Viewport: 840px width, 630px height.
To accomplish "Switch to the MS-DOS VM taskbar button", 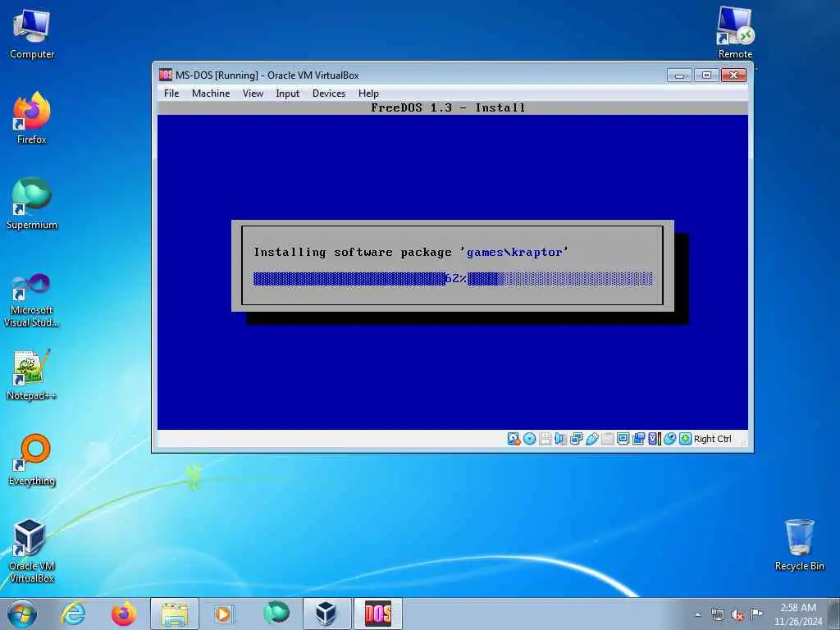I will point(377,614).
